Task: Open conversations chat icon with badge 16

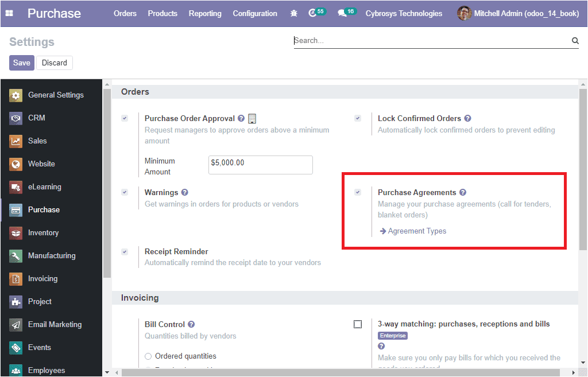Action: pos(342,14)
